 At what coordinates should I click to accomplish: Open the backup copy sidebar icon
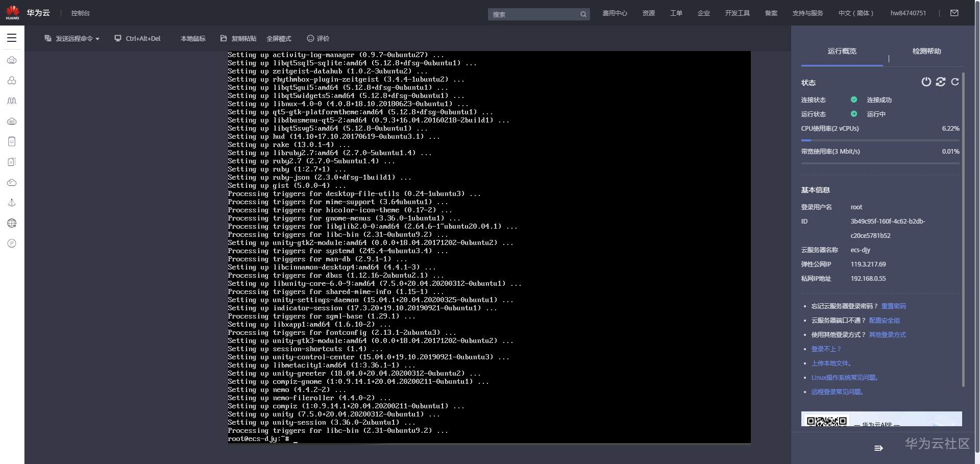click(12, 162)
